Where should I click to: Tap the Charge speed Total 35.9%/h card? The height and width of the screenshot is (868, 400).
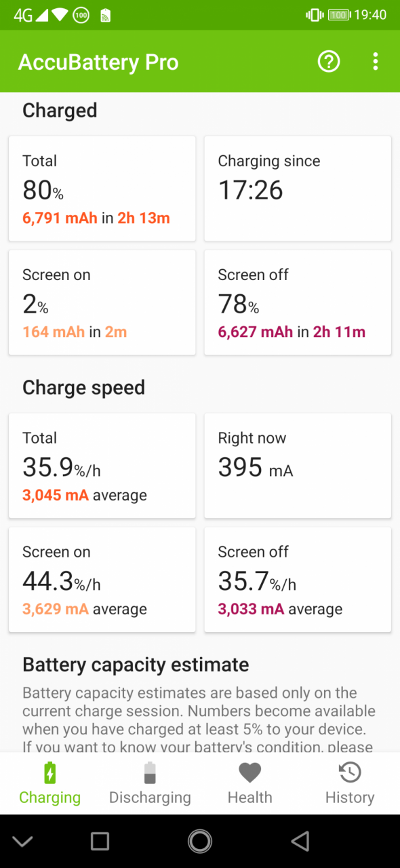102,466
